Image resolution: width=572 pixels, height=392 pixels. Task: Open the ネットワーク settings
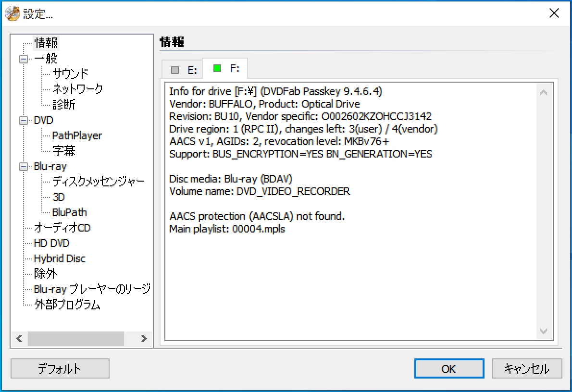click(78, 89)
